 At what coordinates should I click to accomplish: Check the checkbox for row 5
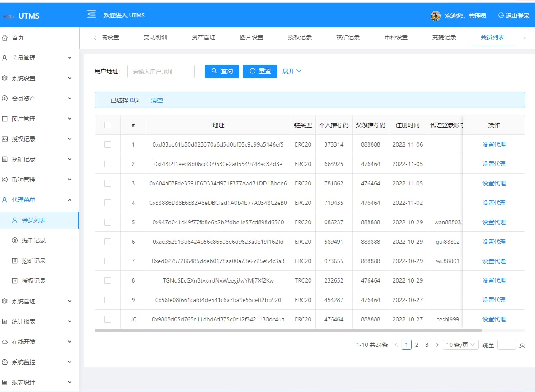coord(108,222)
